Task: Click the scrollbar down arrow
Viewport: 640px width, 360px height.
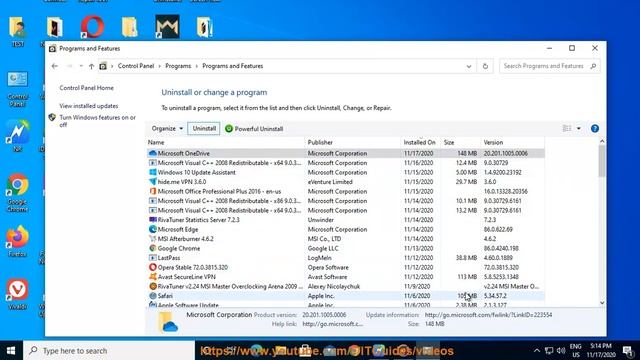Action: tap(602, 303)
